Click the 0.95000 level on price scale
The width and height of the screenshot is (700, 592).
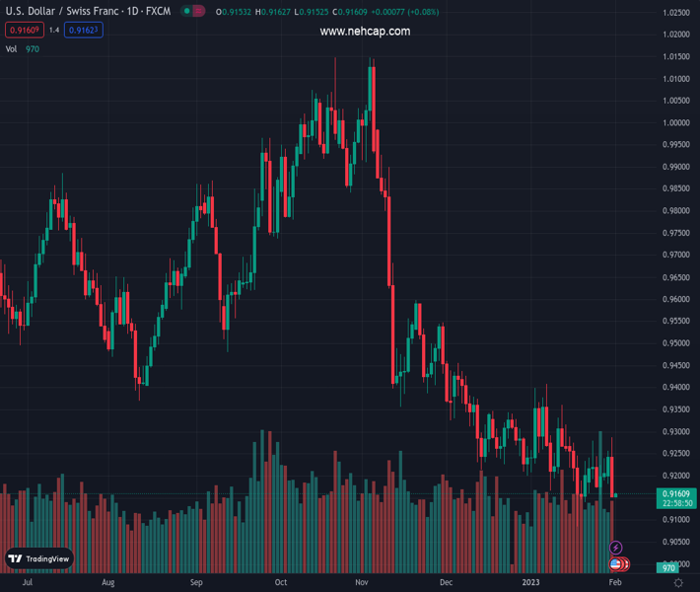click(x=675, y=343)
